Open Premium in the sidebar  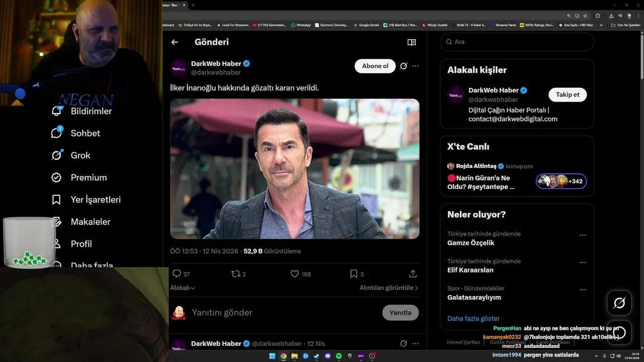pyautogui.click(x=79, y=177)
